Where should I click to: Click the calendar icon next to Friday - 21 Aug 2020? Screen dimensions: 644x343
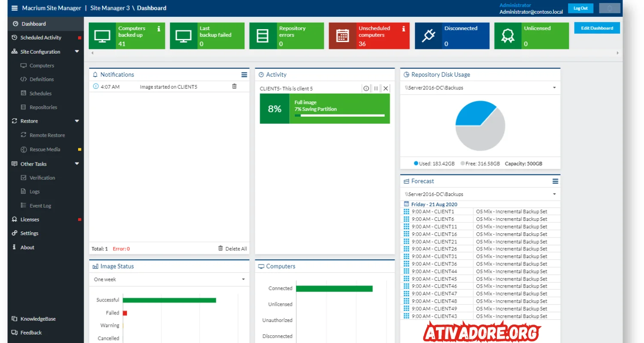click(407, 204)
